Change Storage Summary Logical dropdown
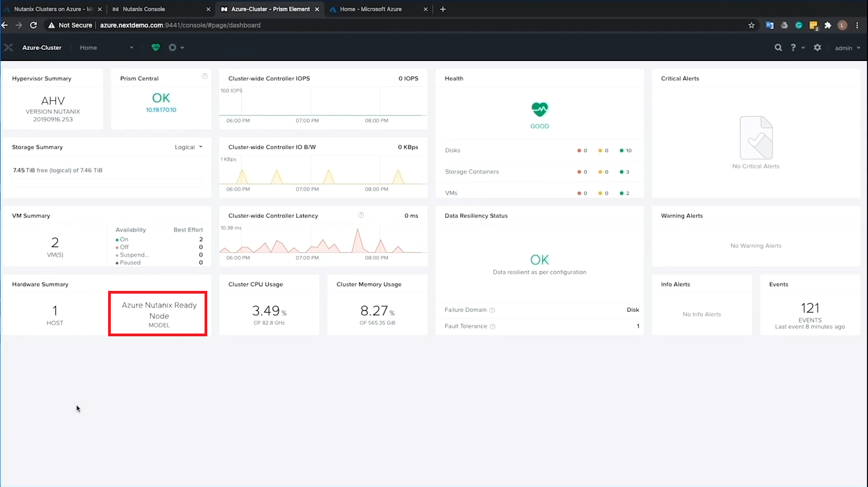Image resolution: width=868 pixels, height=487 pixels. click(x=188, y=147)
